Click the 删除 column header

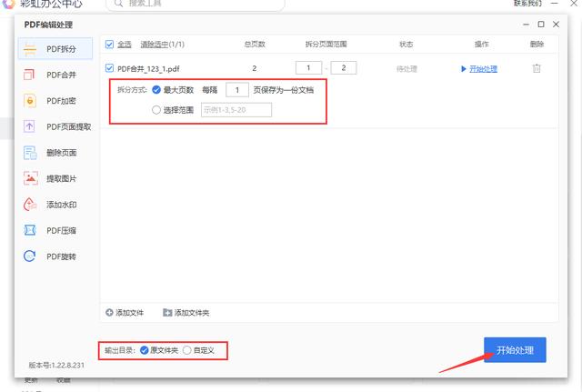point(537,45)
